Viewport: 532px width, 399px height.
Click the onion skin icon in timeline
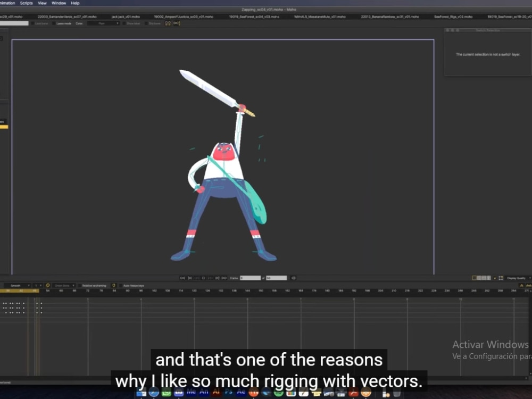pos(48,285)
